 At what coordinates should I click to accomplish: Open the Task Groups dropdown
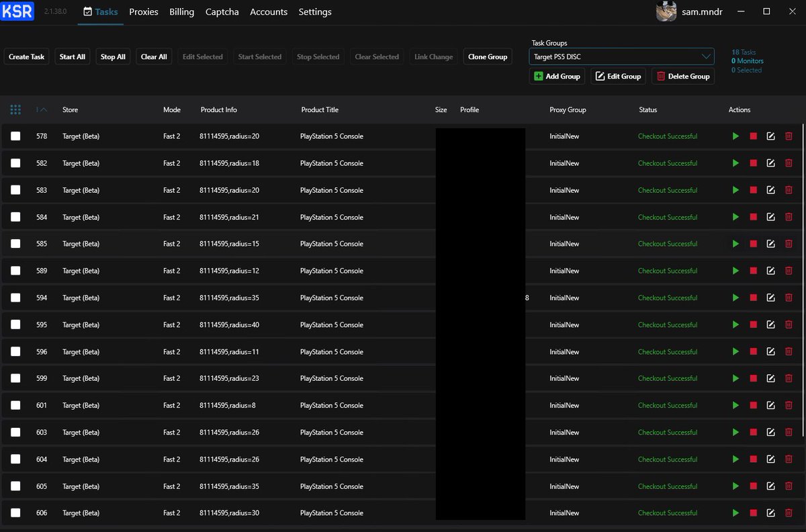pos(621,56)
